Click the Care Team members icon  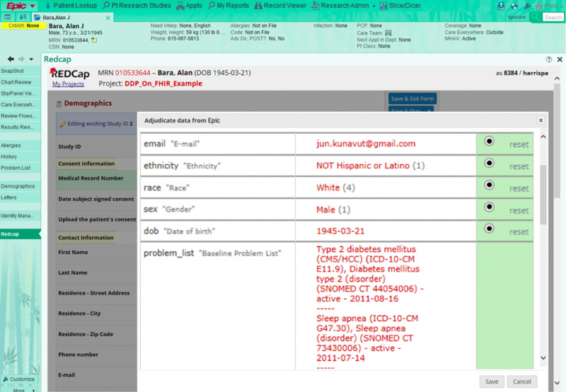point(388,33)
